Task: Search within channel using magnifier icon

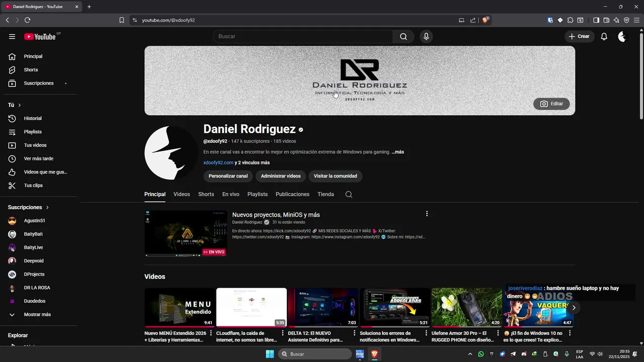Action: [x=349, y=195]
